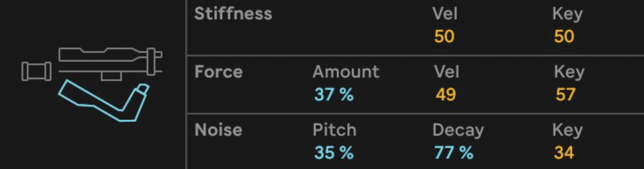Select the pickup icon left of the fork

pos(36,71)
